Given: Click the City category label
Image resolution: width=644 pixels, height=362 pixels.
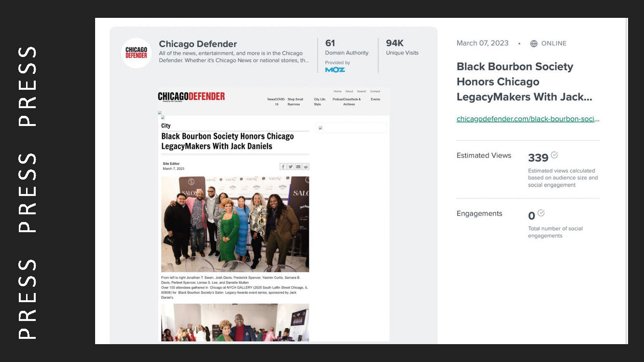Looking at the screenshot, I should coord(166,125).
